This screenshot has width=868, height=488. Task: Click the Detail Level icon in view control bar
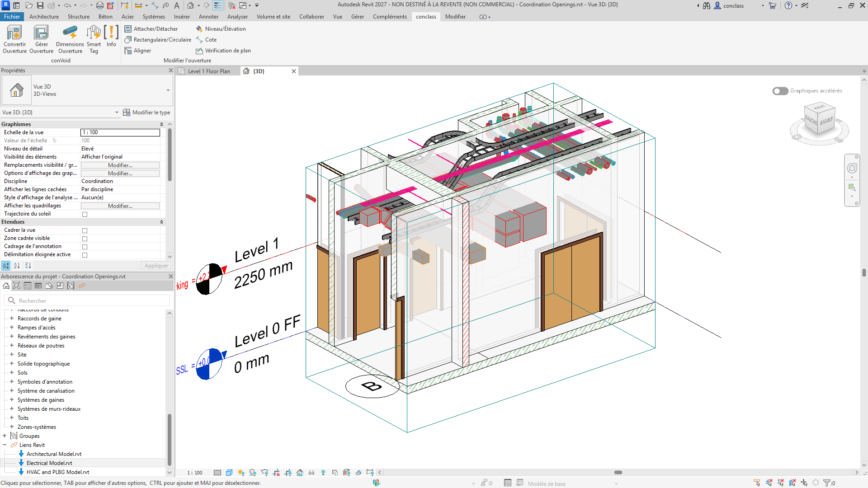tap(217, 473)
